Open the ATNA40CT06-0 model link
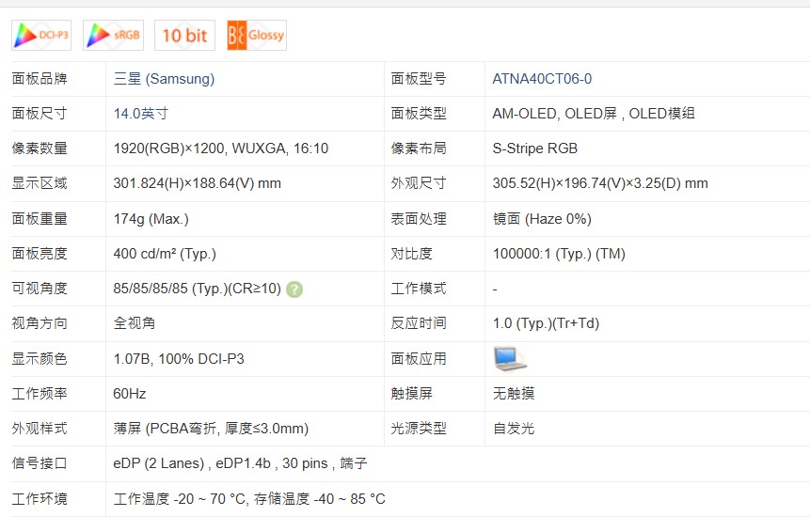Viewport: 810px width, 532px height. pos(542,79)
